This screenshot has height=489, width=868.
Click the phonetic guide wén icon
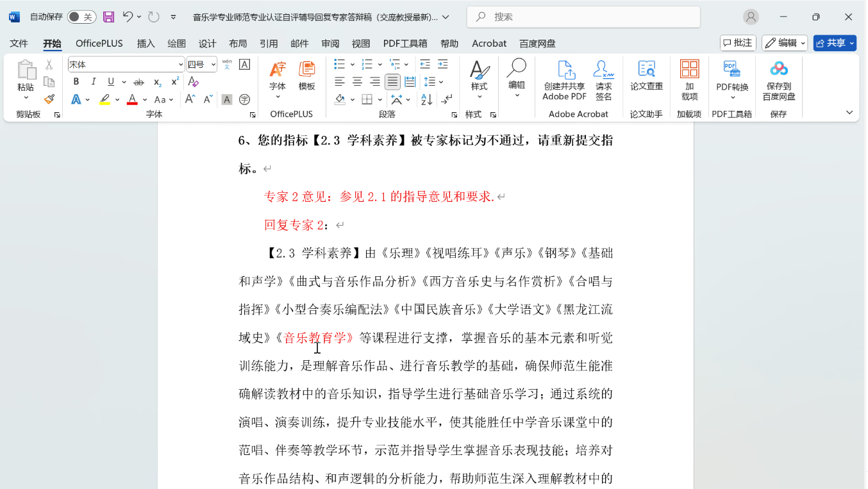227,65
